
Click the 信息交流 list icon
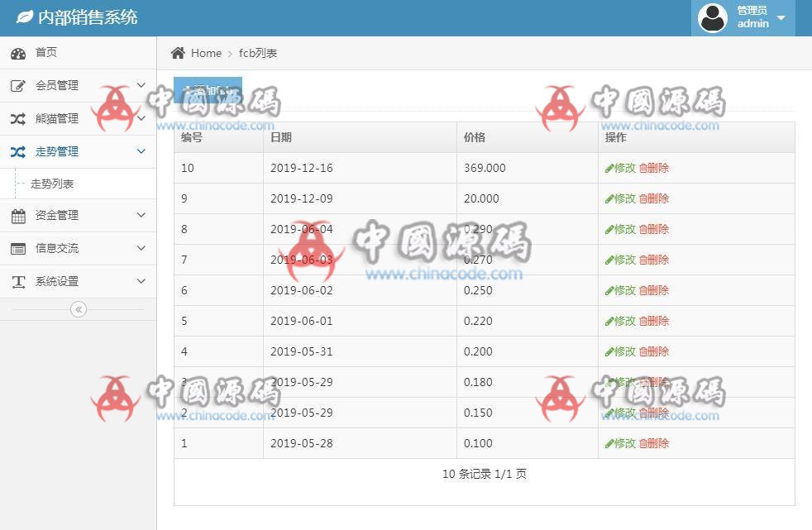pos(18,249)
